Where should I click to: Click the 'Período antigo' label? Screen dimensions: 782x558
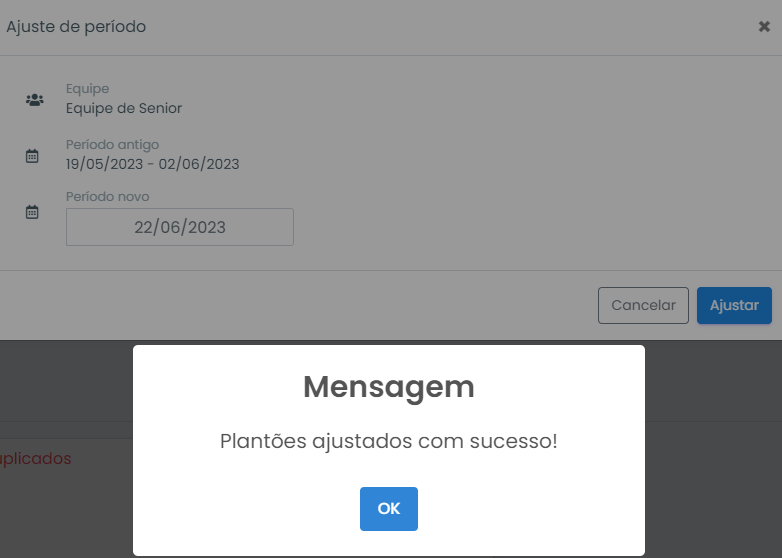click(x=112, y=145)
